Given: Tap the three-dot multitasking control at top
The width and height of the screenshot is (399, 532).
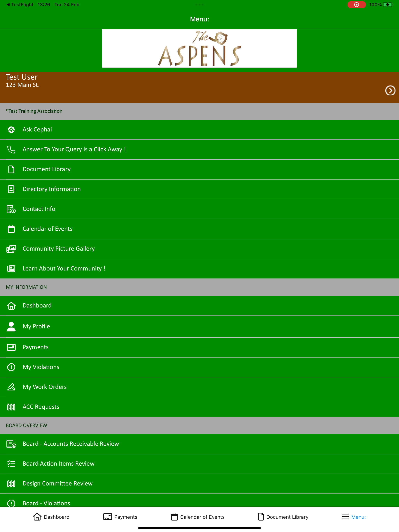Looking at the screenshot, I should [199, 4].
